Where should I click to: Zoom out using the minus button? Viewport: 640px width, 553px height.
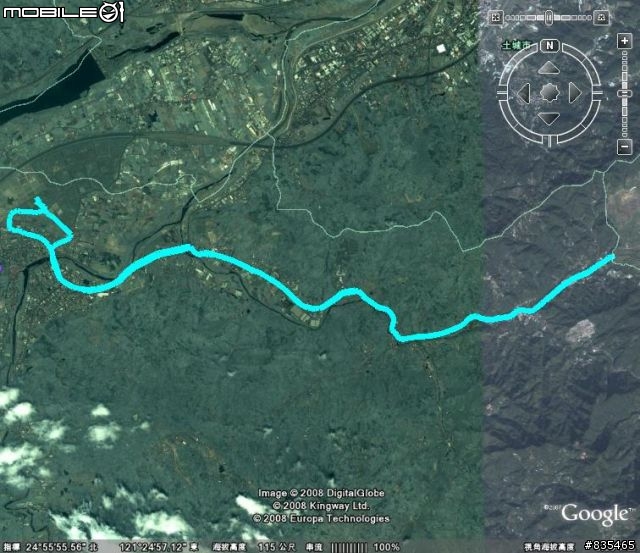[624, 147]
